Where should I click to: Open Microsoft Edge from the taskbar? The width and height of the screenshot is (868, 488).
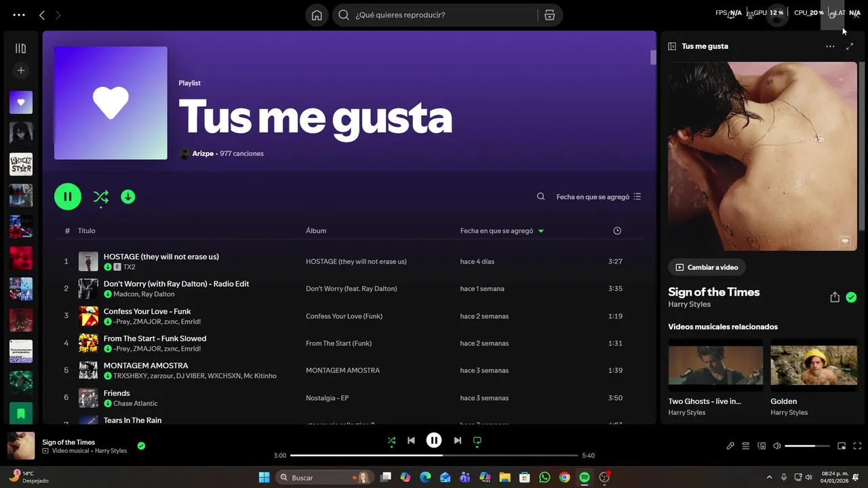click(x=425, y=477)
